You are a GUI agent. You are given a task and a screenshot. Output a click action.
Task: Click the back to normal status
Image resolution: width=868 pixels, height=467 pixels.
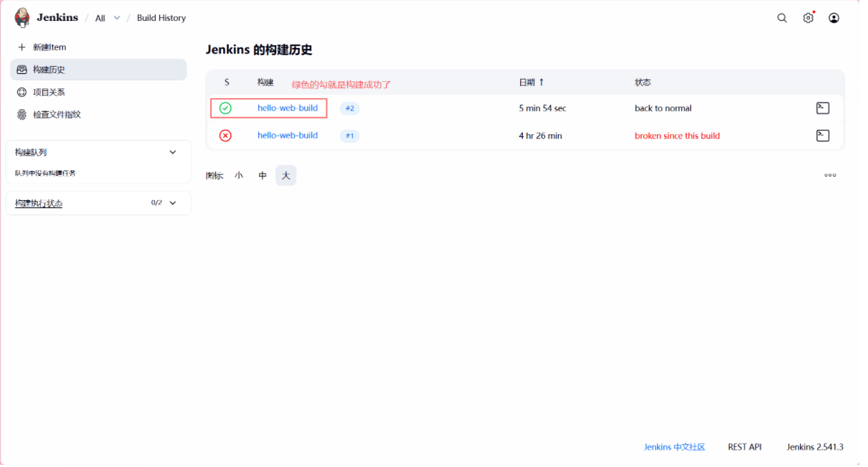(x=663, y=108)
